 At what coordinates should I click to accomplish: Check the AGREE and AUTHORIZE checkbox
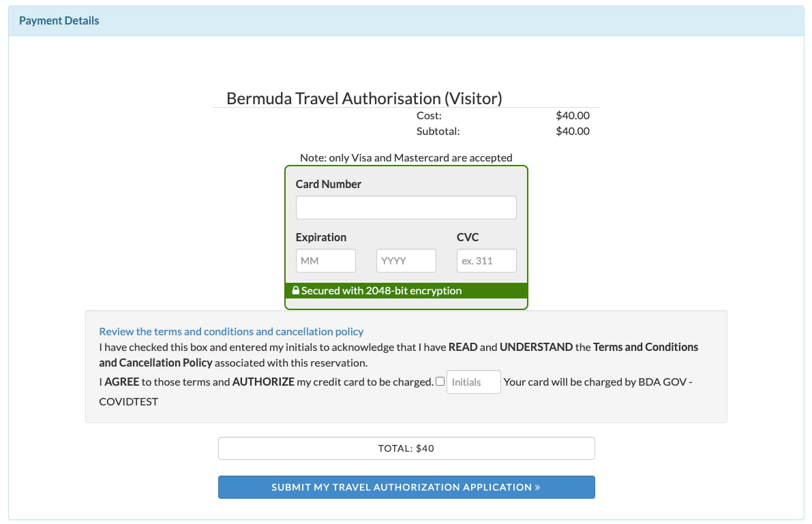coord(440,382)
